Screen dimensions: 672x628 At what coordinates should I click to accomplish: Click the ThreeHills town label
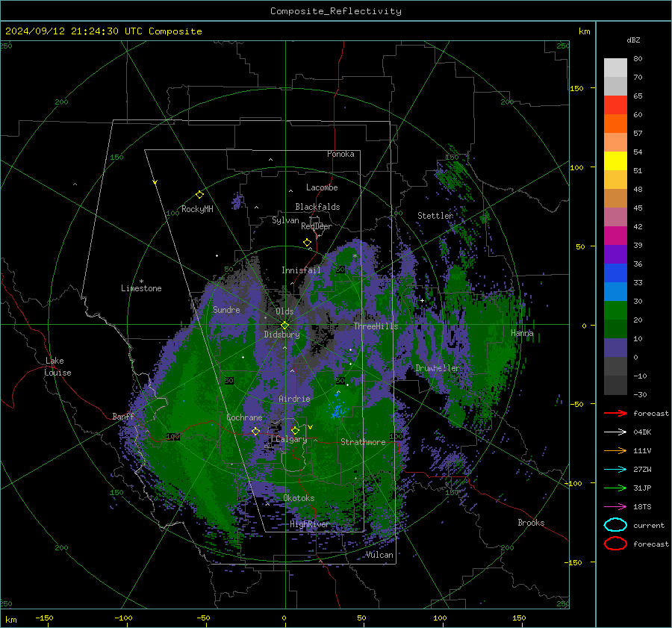tap(376, 326)
